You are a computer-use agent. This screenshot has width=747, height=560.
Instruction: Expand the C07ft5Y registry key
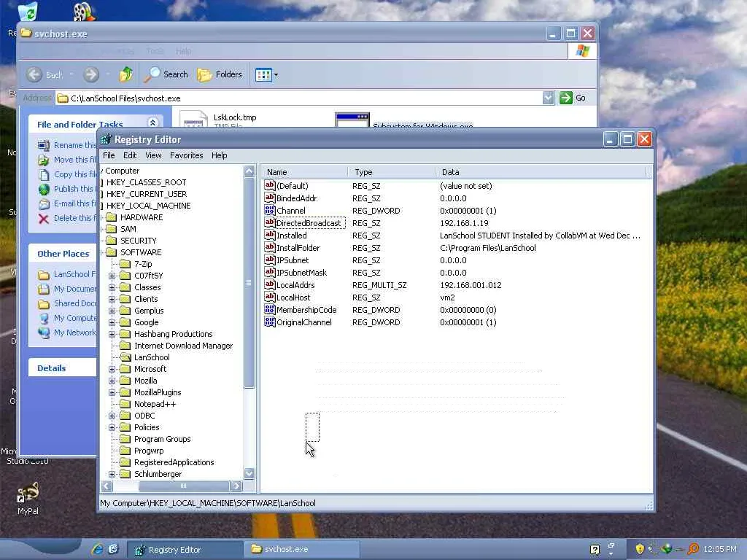click(x=112, y=276)
